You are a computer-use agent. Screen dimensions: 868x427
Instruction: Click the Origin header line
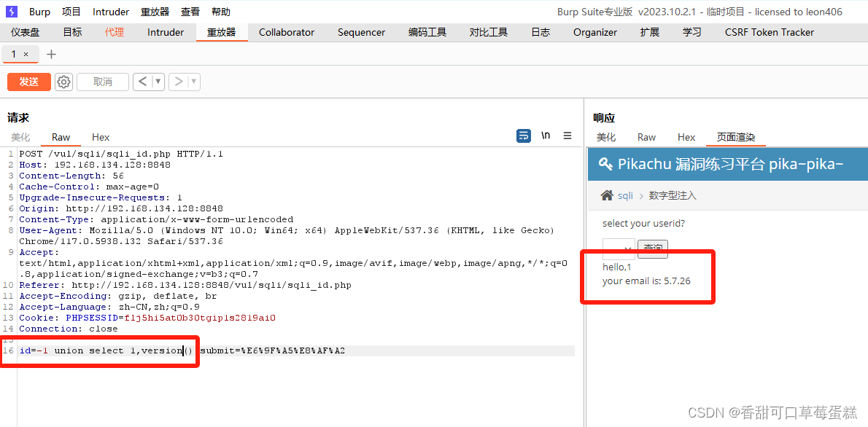coord(121,208)
